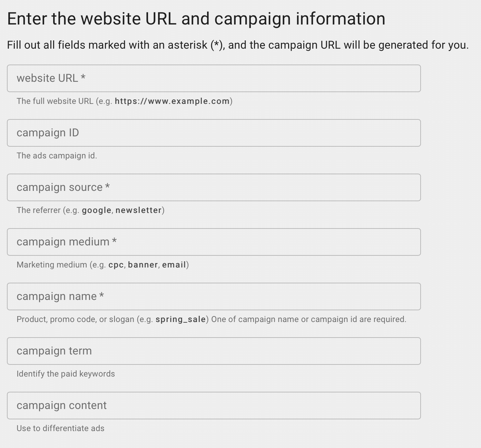Click the bold "newsletter" example word
The width and height of the screenshot is (481, 448).
[x=138, y=210]
